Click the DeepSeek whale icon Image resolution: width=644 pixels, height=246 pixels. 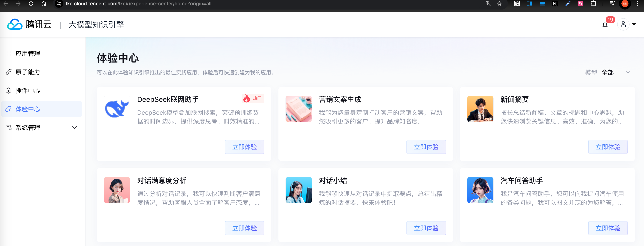pos(117,109)
